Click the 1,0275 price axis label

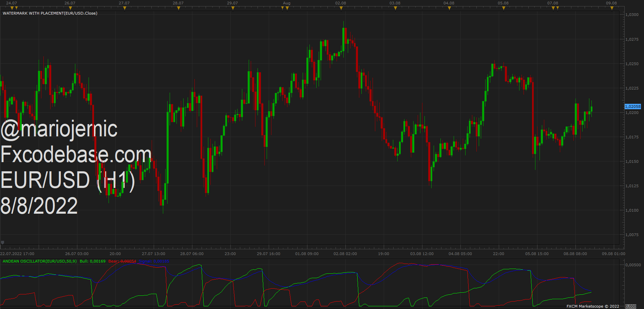[632, 39]
